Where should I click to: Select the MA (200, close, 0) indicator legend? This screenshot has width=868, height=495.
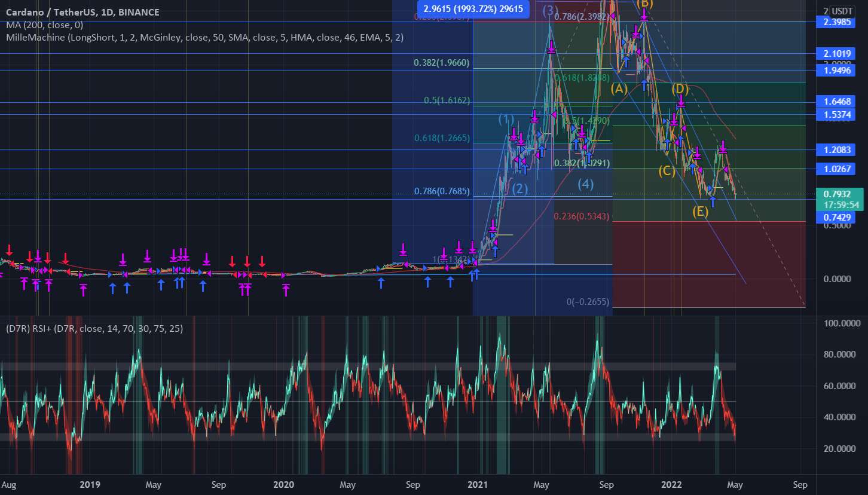coord(45,25)
